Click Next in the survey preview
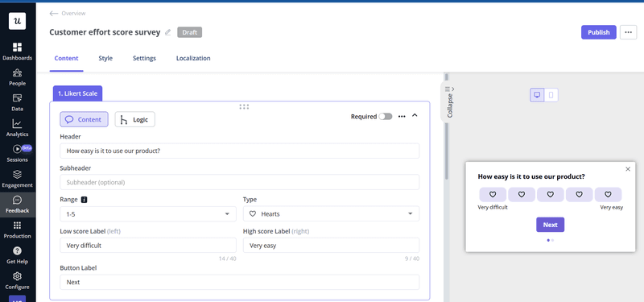Viewport: 644px width, 302px height. pos(550,225)
